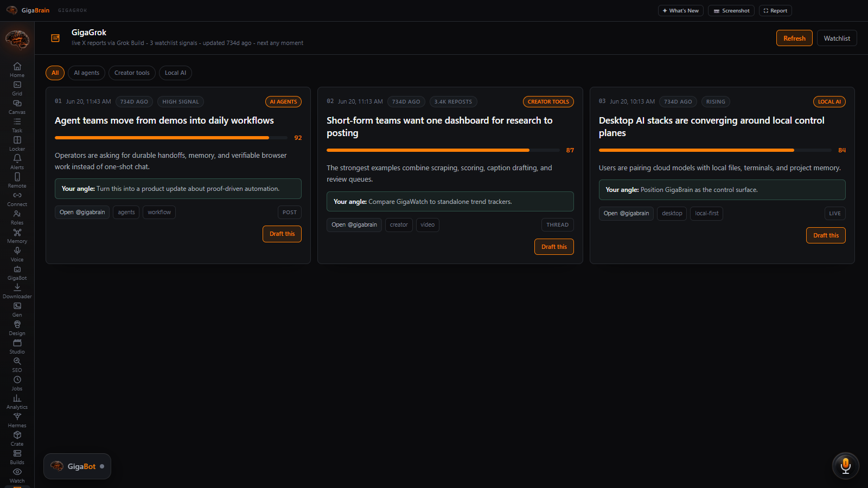The image size is (868, 488).
Task: Open Builds in sidebar
Action: tap(17, 457)
